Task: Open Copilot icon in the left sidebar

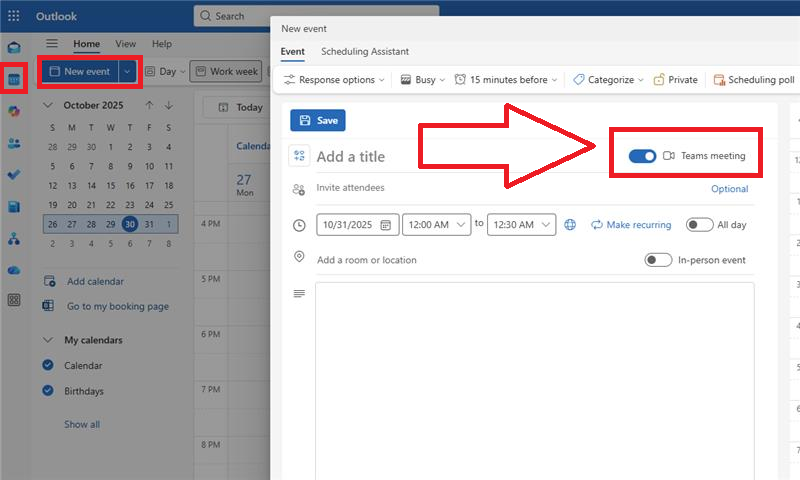Action: 14,111
